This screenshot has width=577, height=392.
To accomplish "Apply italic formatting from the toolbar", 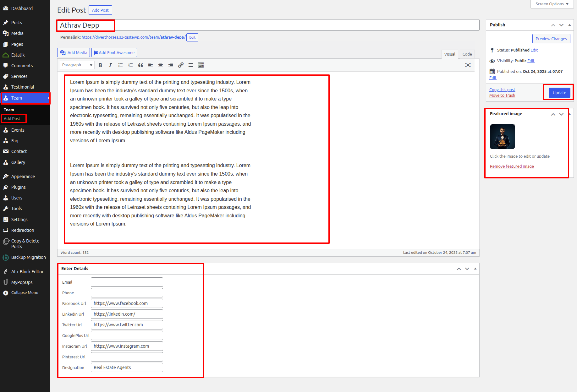I will pyautogui.click(x=110, y=65).
